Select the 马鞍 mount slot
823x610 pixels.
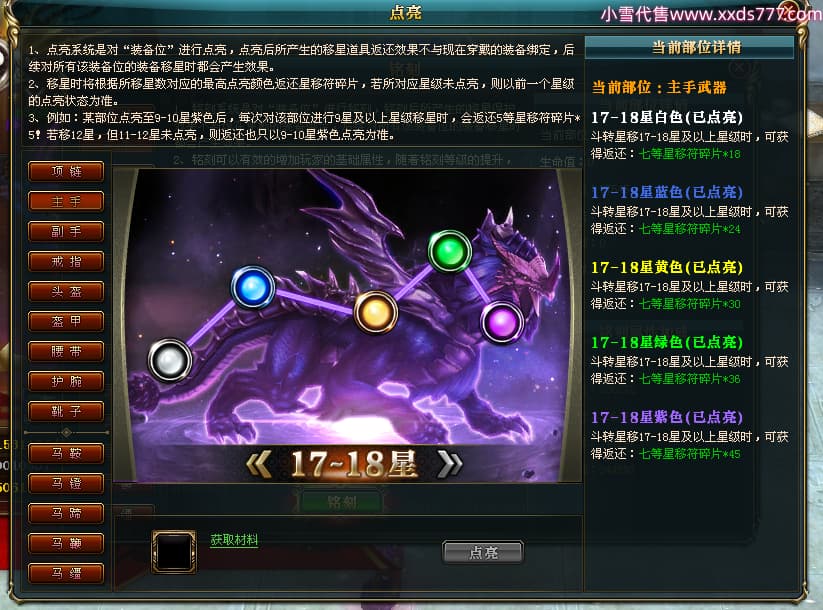tap(66, 453)
